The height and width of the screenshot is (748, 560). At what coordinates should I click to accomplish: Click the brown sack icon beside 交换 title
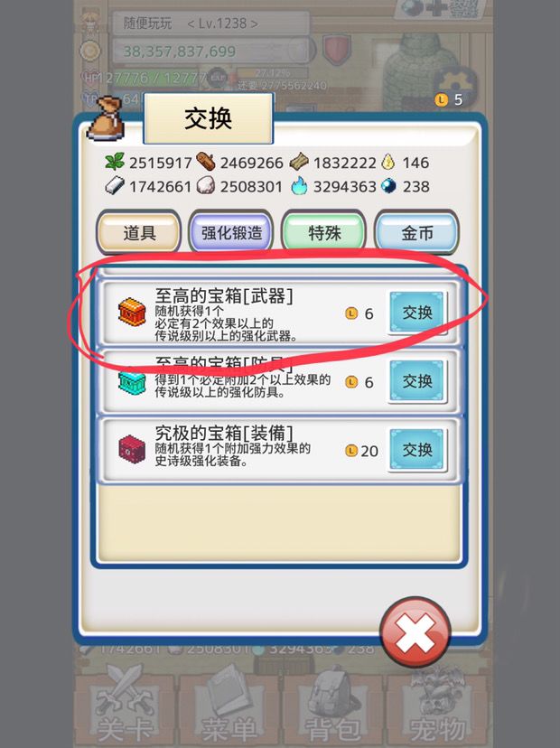[x=107, y=118]
